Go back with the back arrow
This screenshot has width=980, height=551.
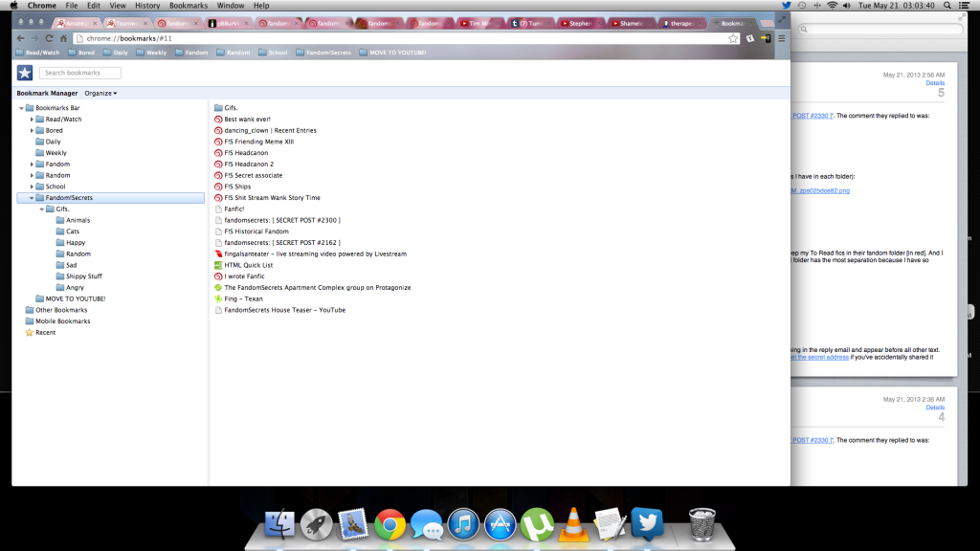pos(21,38)
